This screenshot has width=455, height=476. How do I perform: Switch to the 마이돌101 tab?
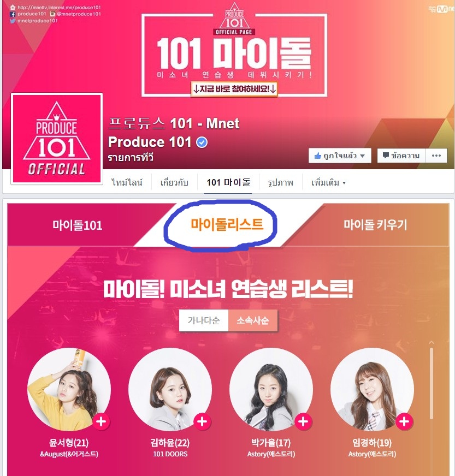coord(77,225)
